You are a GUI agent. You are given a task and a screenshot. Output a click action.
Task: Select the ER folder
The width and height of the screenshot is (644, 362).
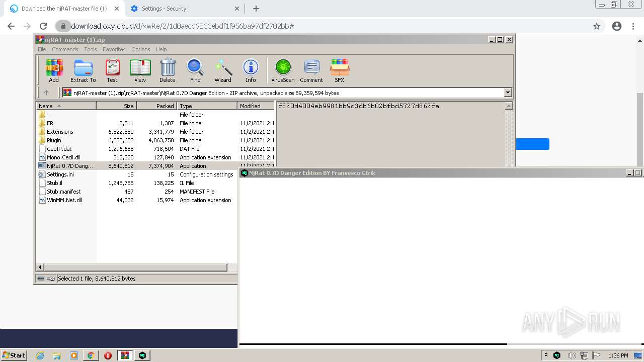point(155,123)
